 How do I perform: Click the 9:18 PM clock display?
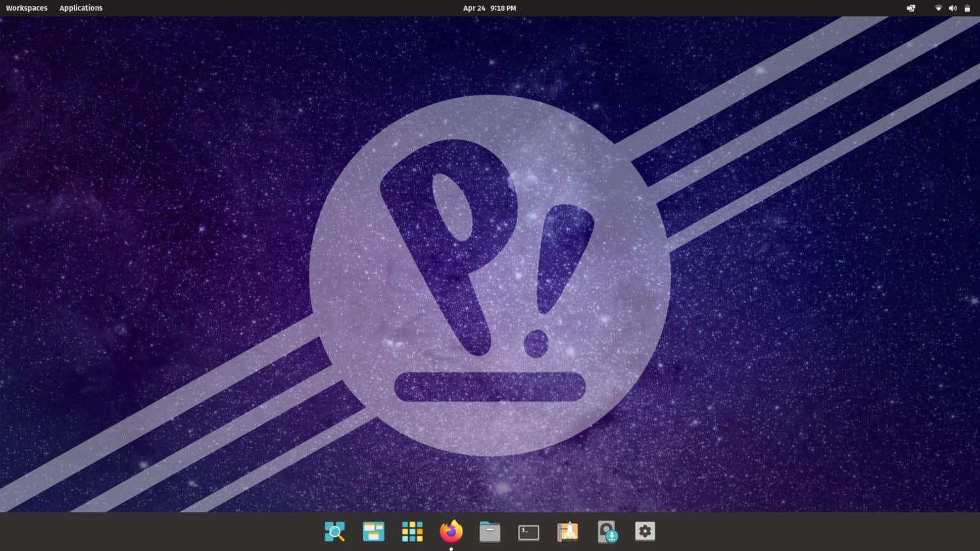click(x=502, y=8)
